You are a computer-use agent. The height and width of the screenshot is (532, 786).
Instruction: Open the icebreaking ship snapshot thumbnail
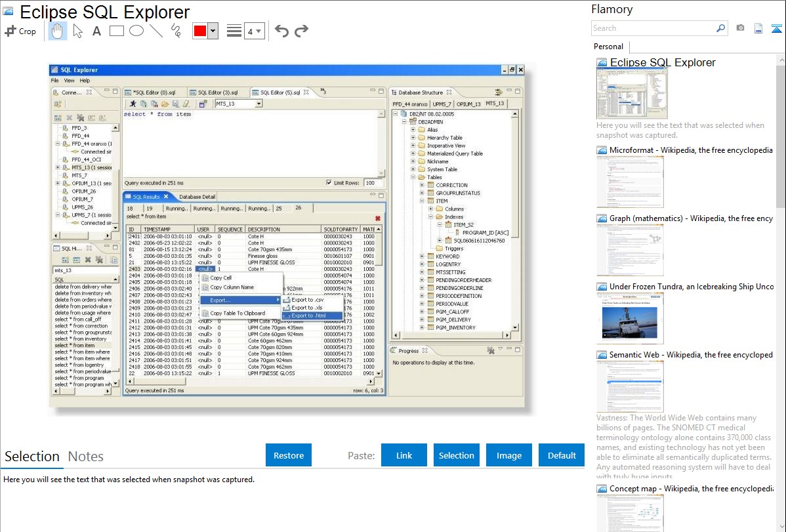(x=630, y=318)
